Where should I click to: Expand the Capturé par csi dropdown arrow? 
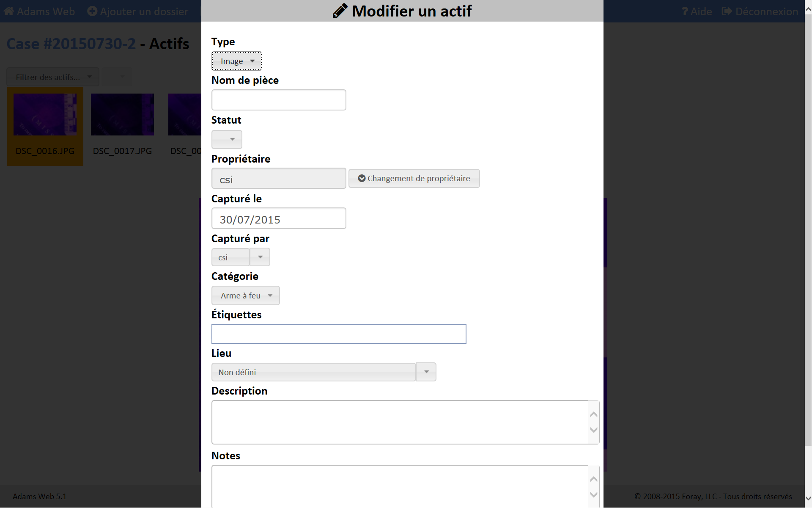[x=260, y=257]
